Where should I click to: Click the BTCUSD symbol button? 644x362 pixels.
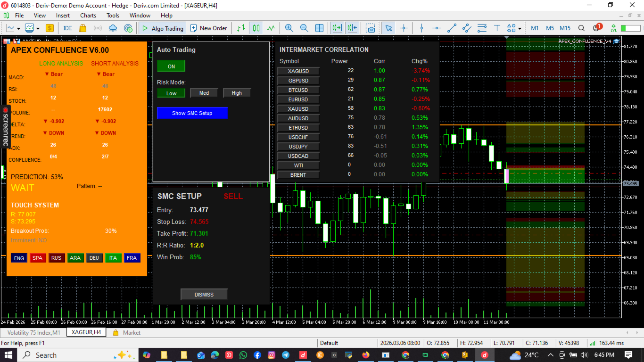298,90
